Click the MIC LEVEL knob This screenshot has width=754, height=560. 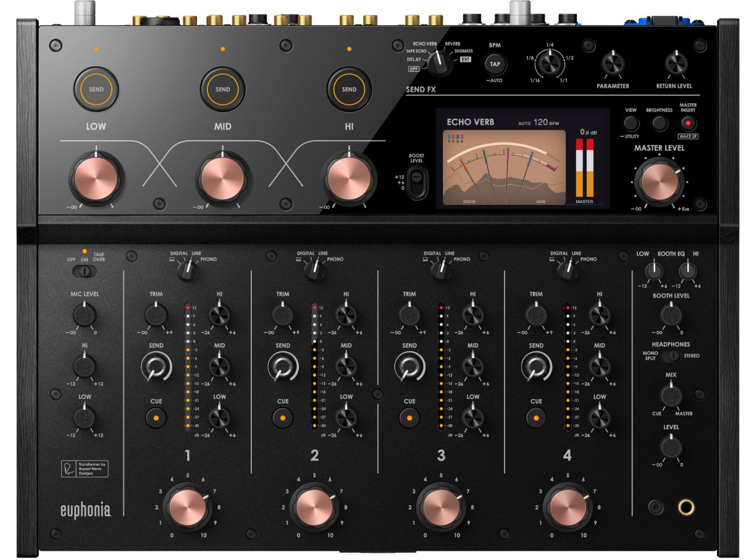[83, 315]
